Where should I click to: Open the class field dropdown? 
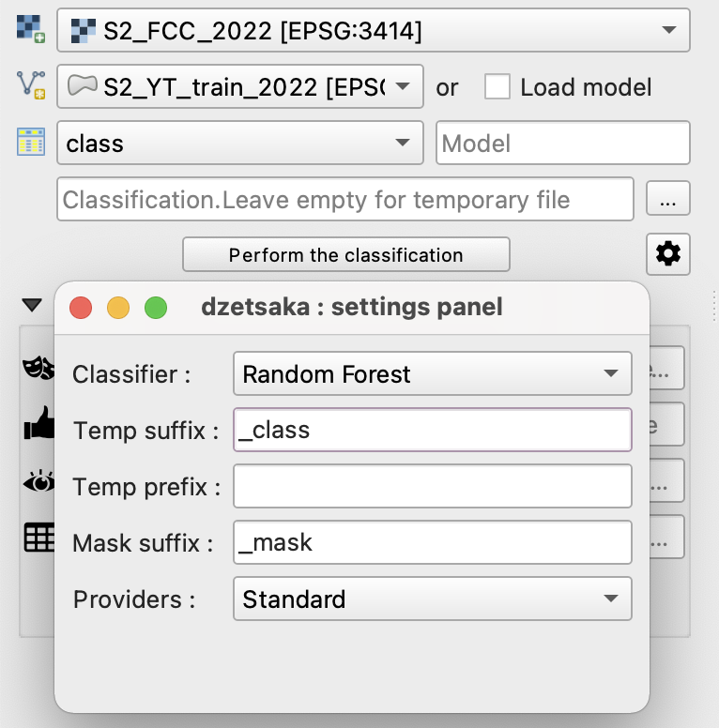(x=240, y=144)
